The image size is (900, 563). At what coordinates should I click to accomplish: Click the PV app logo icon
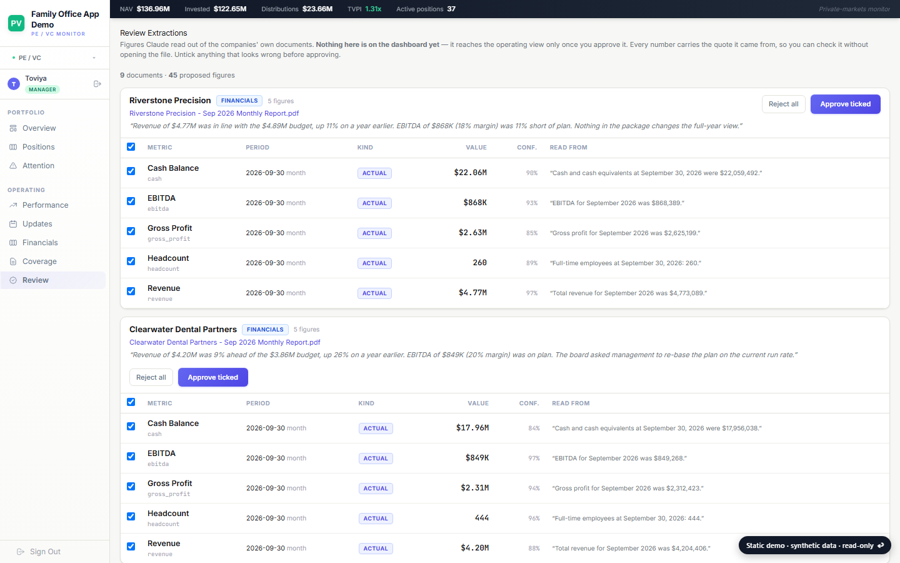[x=16, y=23]
